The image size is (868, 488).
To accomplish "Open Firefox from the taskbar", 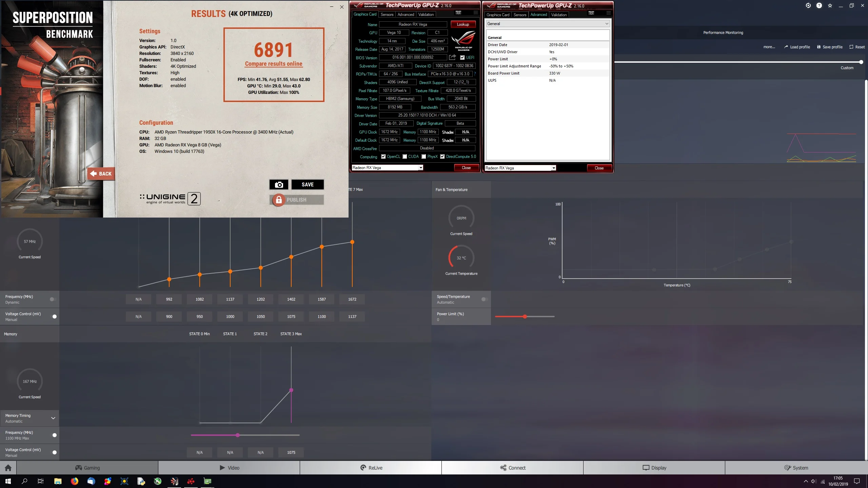I will [75, 481].
